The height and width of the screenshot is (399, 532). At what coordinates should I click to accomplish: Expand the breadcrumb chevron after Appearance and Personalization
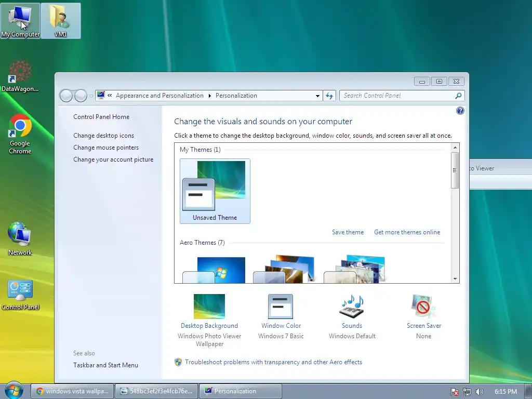pyautogui.click(x=210, y=96)
